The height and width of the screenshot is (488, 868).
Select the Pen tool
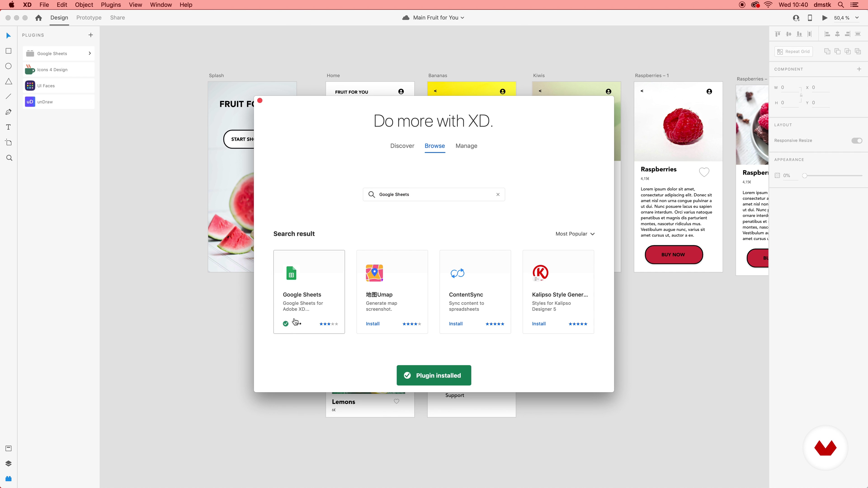[8, 112]
